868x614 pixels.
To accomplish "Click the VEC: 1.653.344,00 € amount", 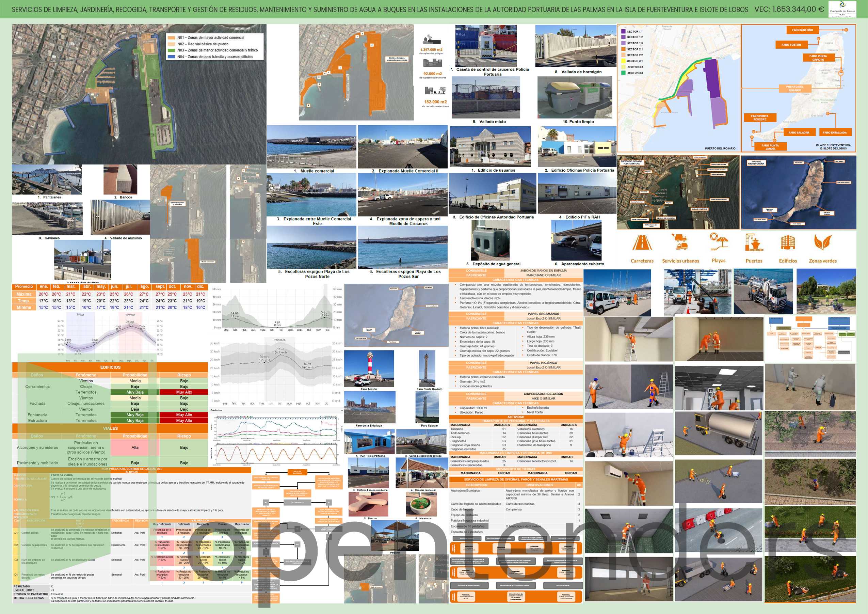I will tap(789, 9).
